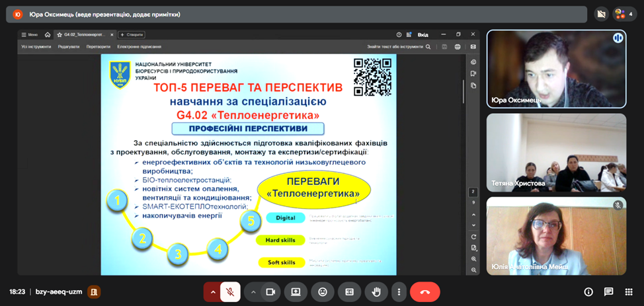This screenshot has height=306, width=644.
Task: Open the in-call chat panel
Action: coord(609,292)
